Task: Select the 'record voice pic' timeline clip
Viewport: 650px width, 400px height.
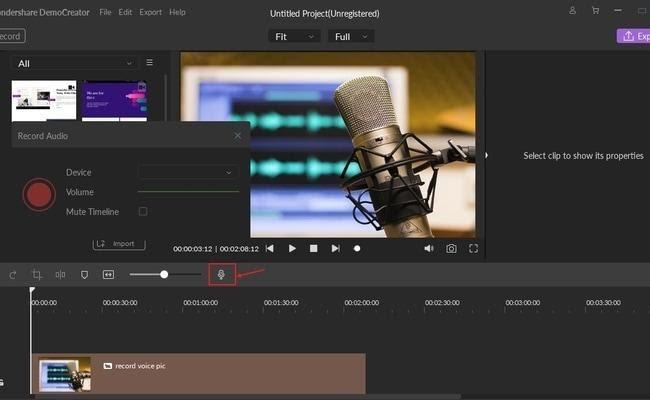Action: 200,373
